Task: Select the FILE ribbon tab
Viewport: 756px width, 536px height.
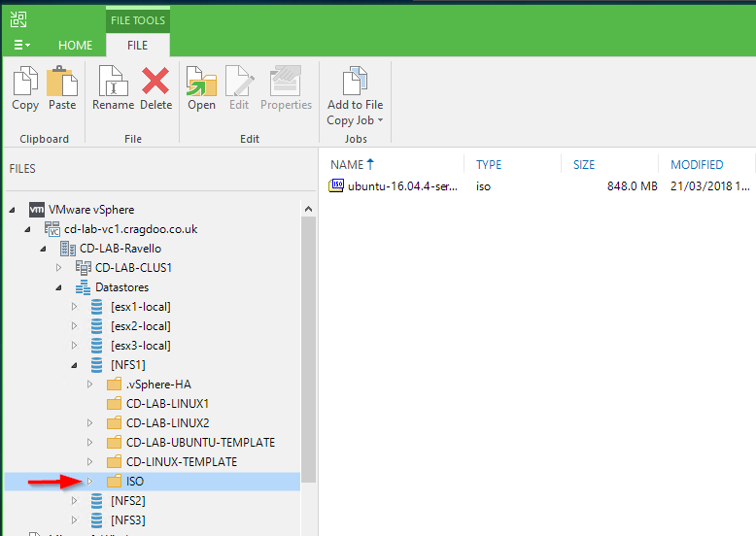Action: coord(137,46)
